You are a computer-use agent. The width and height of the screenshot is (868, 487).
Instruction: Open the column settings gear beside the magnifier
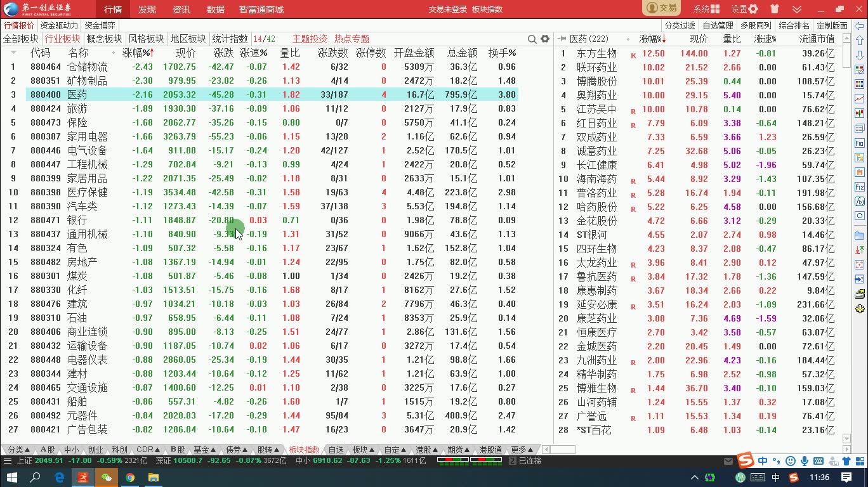click(x=545, y=39)
